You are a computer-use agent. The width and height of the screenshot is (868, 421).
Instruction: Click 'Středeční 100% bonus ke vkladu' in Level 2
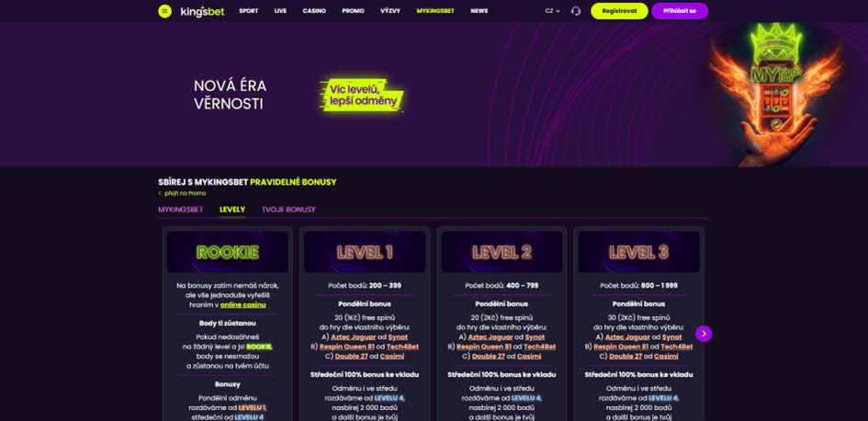pyautogui.click(x=502, y=375)
